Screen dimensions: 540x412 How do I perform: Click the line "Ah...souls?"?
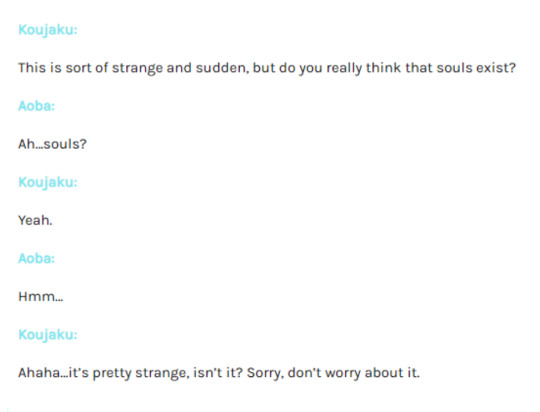[x=52, y=144]
